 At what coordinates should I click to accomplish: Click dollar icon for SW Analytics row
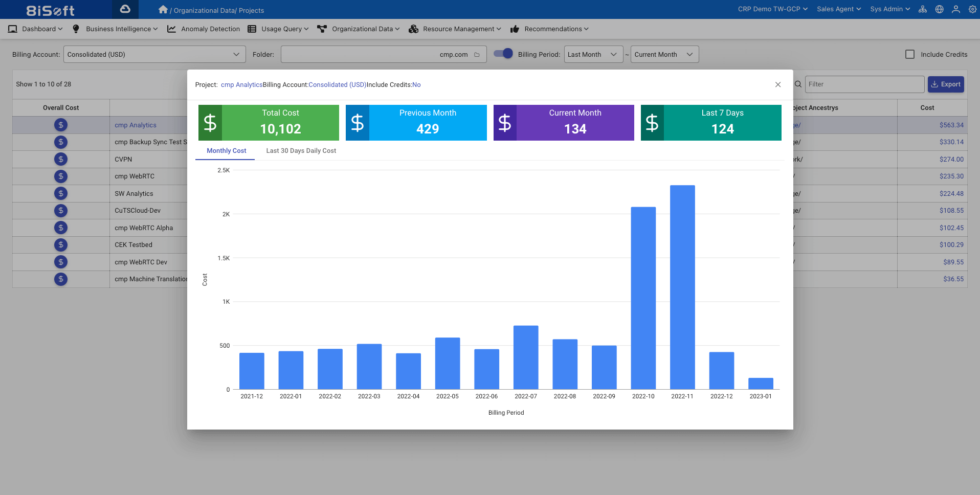(x=61, y=193)
